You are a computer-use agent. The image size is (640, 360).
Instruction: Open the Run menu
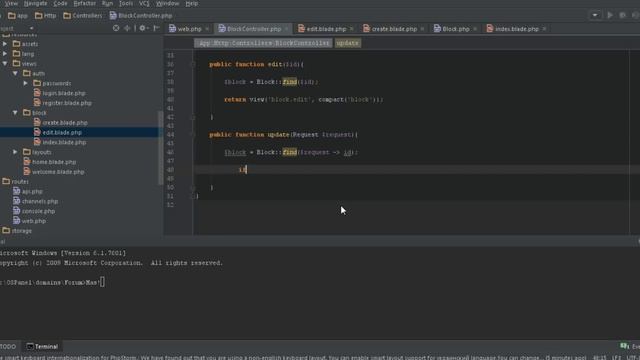(107, 3)
